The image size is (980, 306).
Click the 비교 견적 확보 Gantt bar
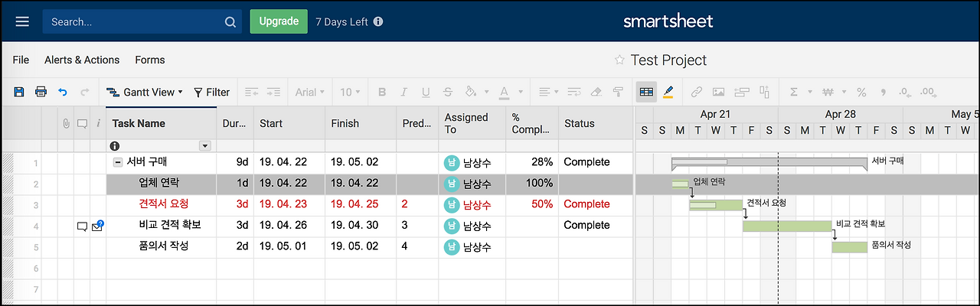click(x=787, y=226)
